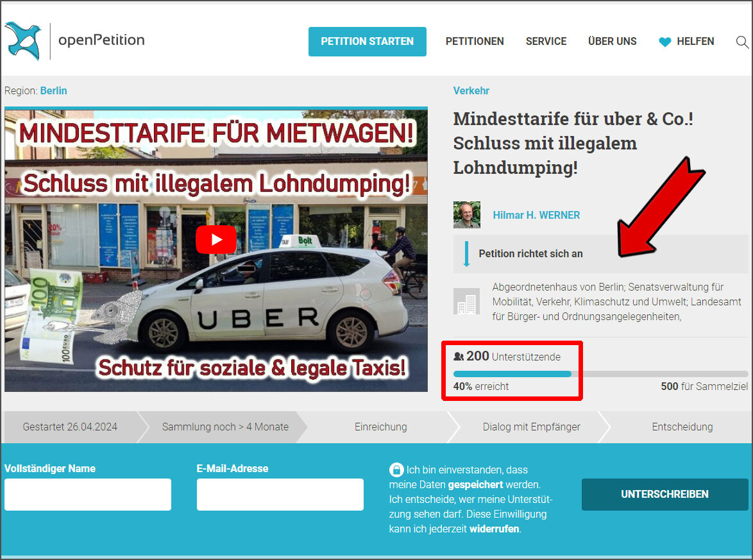Focus the E-Mail-Adresse input field
753x560 pixels.
coord(280,495)
